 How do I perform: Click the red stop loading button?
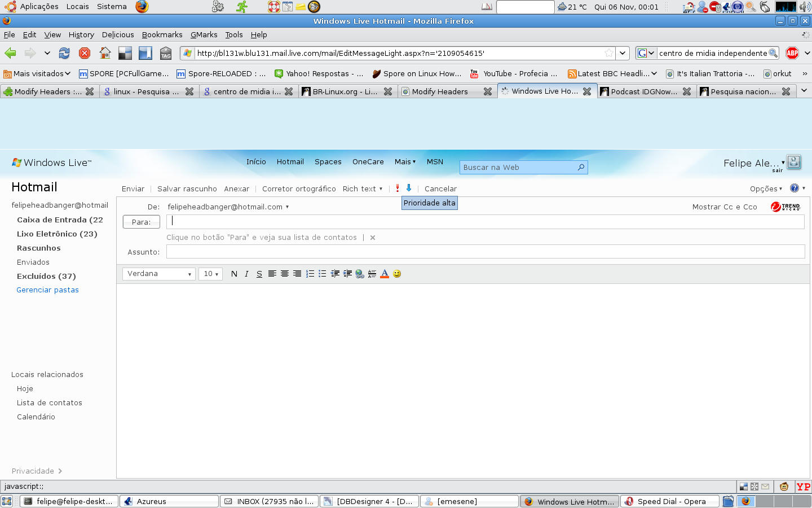tap(85, 53)
